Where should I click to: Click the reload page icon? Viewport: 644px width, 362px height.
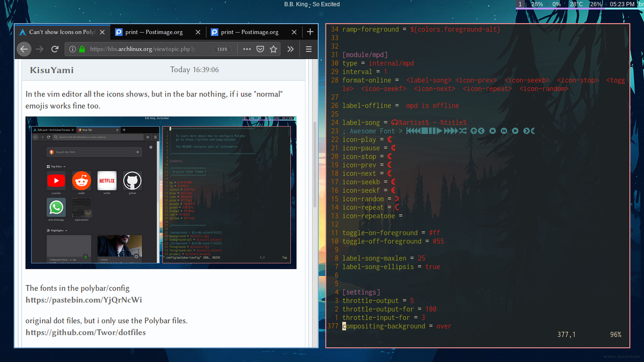click(55, 49)
